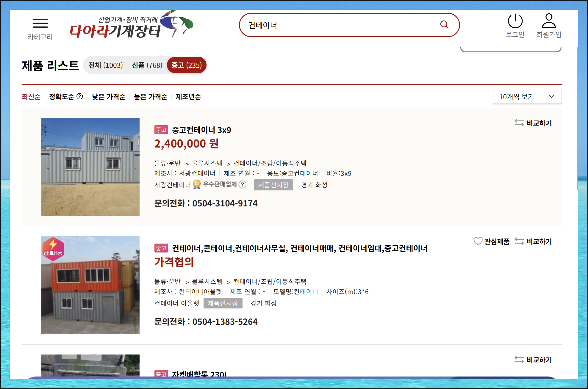Click the 정확도순 help question mark icon
Viewport: 588px width, 389px height.
coord(80,96)
